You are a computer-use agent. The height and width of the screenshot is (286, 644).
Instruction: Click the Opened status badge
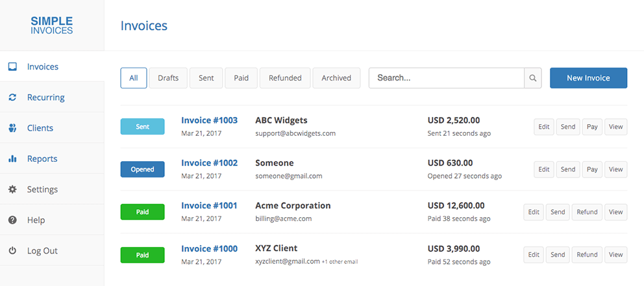pyautogui.click(x=142, y=170)
